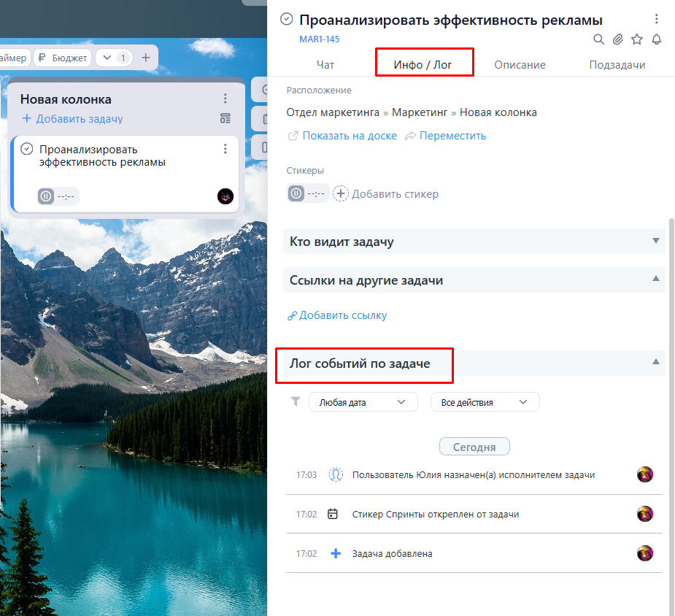Click column view layout icon under column menu
The width and height of the screenshot is (675, 616).
point(225,118)
